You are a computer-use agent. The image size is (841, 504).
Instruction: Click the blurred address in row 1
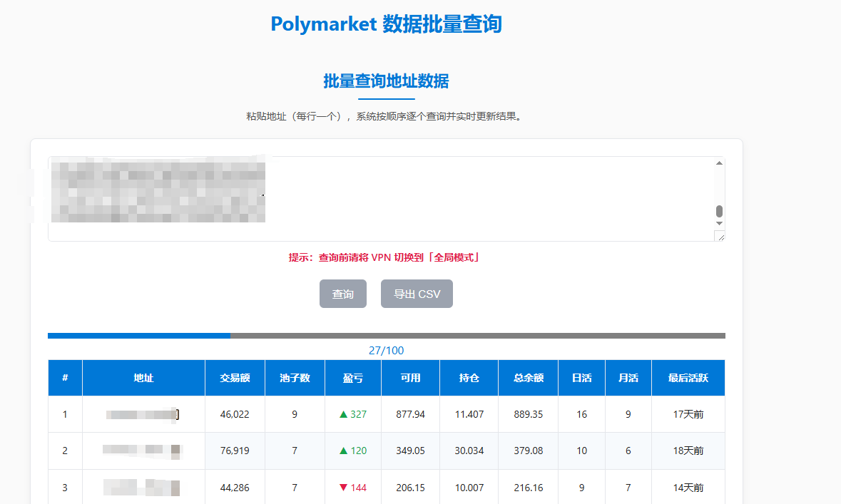tap(143, 414)
